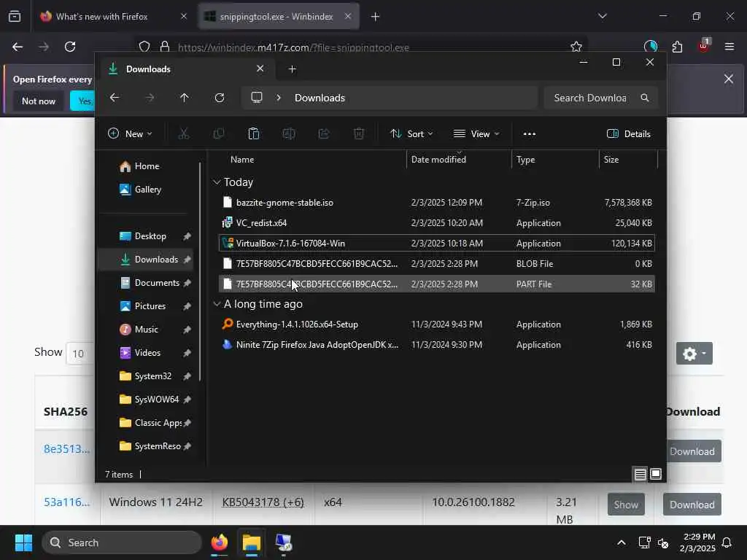Click Show for the Windows 11 24H2 row
The image size is (747, 560).
click(626, 505)
